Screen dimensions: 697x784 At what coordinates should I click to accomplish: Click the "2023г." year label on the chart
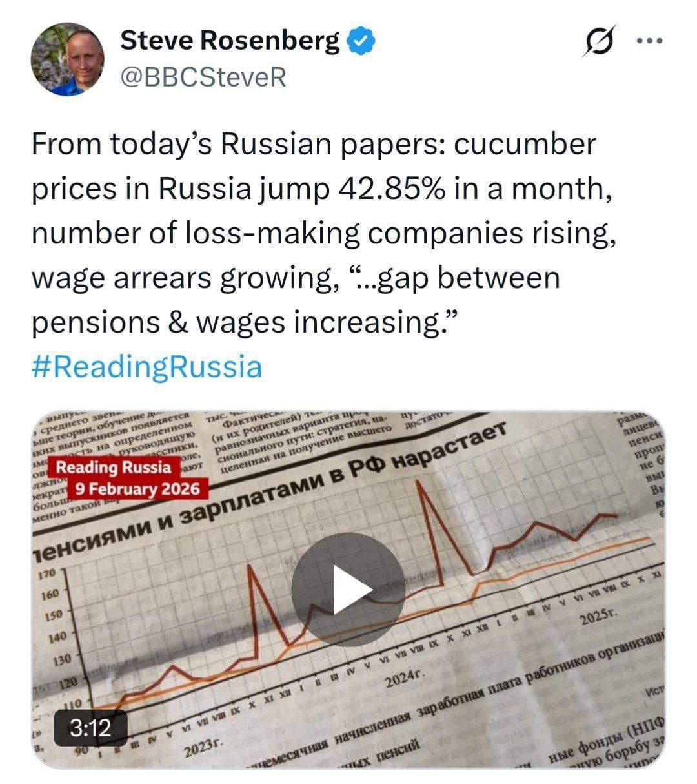tap(203, 748)
